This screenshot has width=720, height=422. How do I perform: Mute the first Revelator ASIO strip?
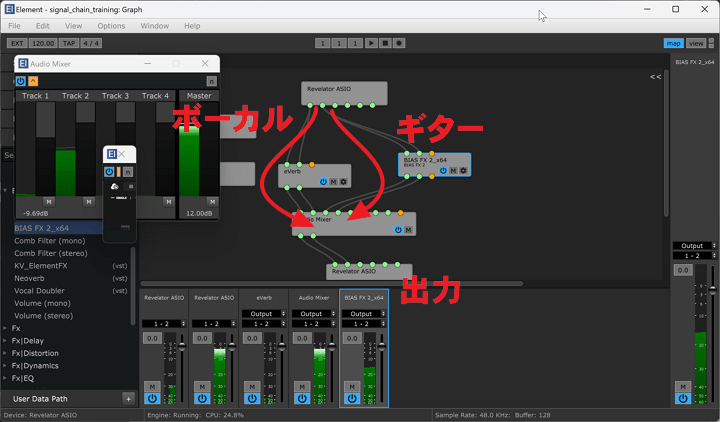click(x=152, y=387)
